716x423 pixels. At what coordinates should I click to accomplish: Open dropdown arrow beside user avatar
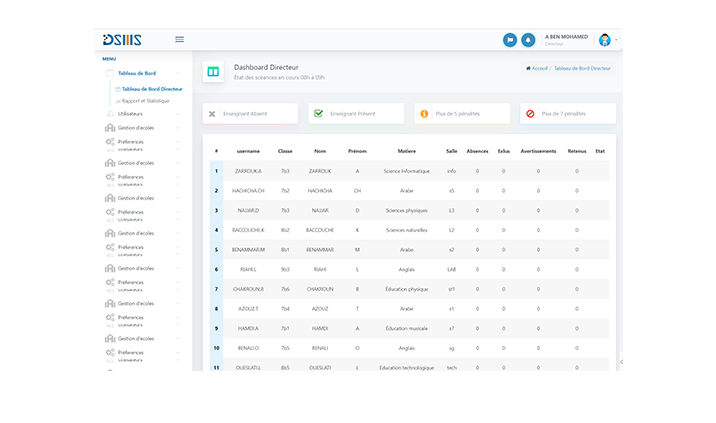[617, 40]
